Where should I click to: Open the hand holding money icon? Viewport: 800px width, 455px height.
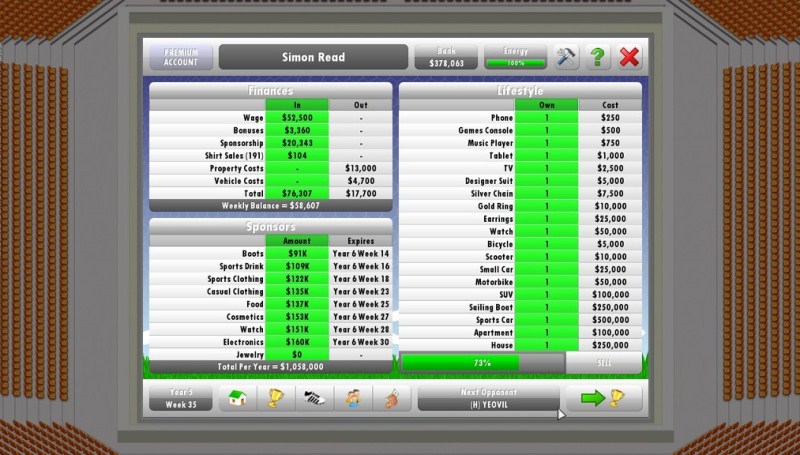390,398
